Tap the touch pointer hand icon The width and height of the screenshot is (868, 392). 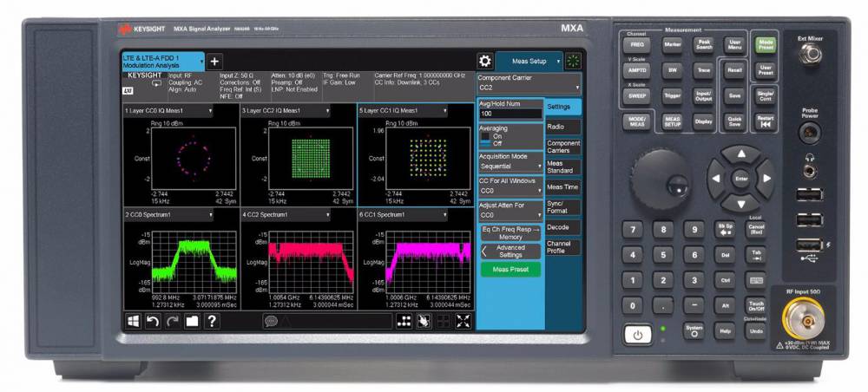click(x=424, y=321)
